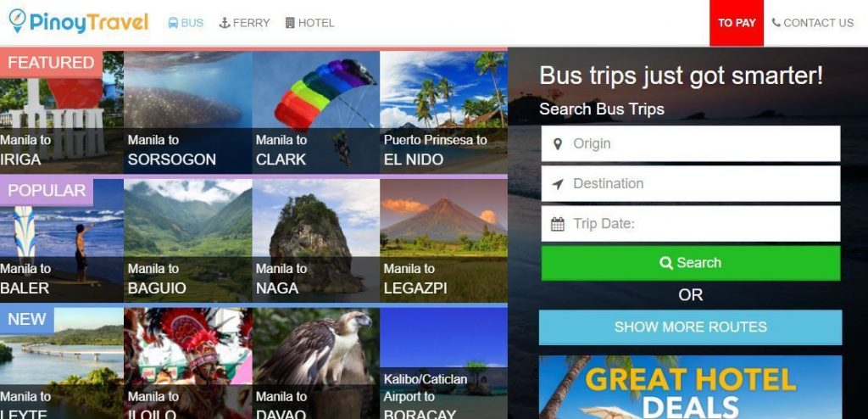This screenshot has width=868, height=419.
Task: Click the phone icon beside Contact Us
Action: 776,23
